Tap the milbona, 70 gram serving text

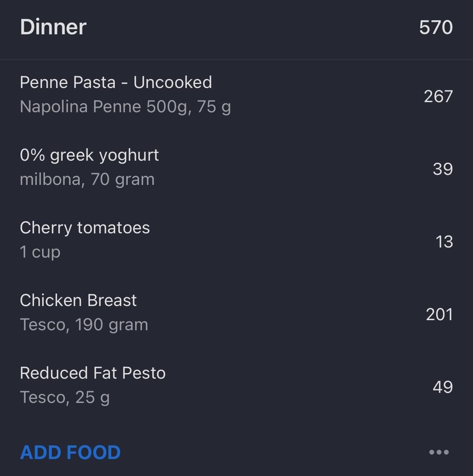tap(87, 179)
